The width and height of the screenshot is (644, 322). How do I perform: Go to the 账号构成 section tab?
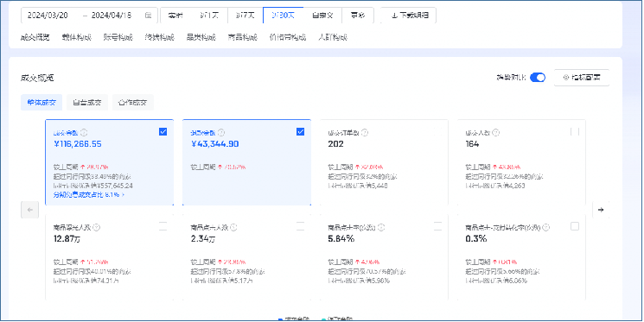(118, 37)
